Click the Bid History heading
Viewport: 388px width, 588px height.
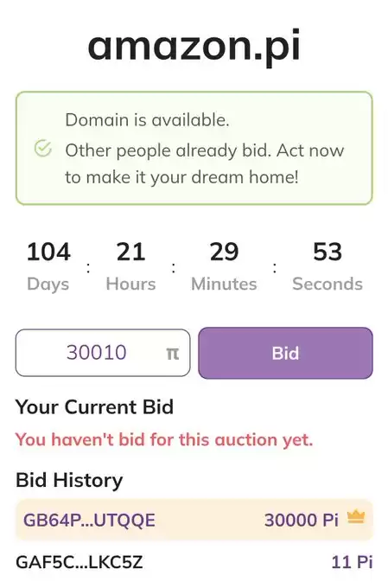tap(69, 480)
